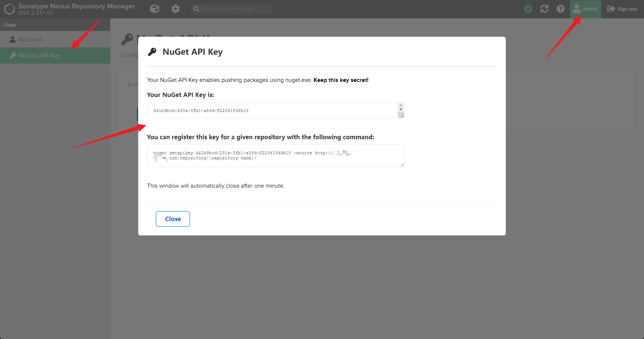Click the API key box scroll down arrow
Screen dimensions: 644x339
click(x=401, y=109)
